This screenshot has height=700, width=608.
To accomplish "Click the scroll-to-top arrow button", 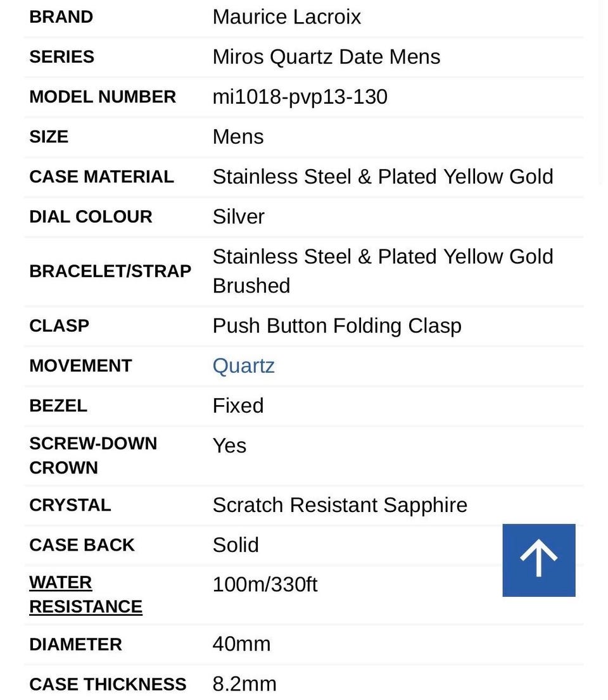I will [538, 559].
